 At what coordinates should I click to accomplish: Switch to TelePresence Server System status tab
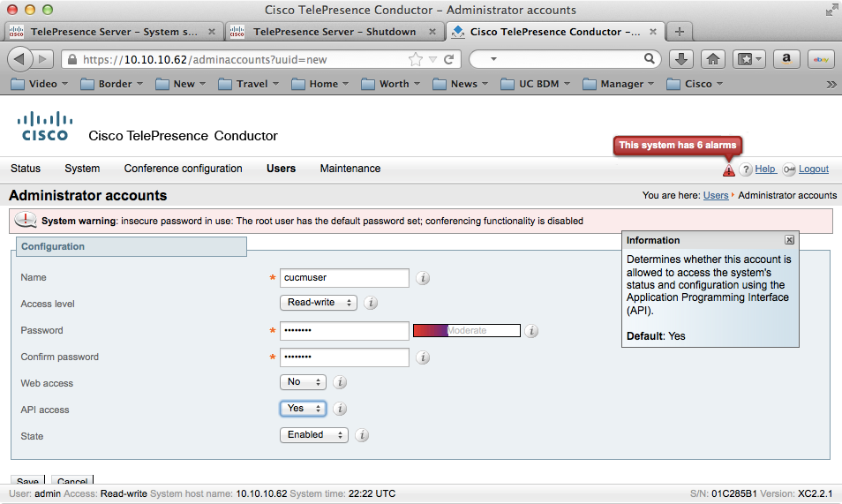click(x=112, y=32)
